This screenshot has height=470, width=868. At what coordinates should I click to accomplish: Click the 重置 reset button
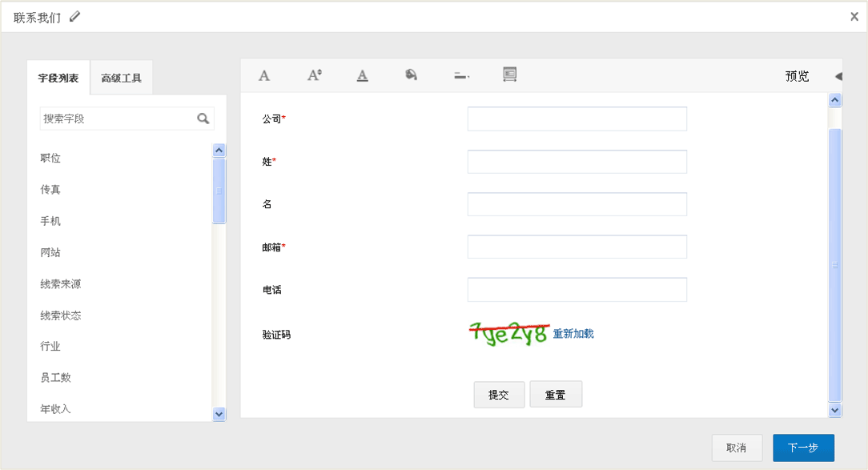coord(556,394)
